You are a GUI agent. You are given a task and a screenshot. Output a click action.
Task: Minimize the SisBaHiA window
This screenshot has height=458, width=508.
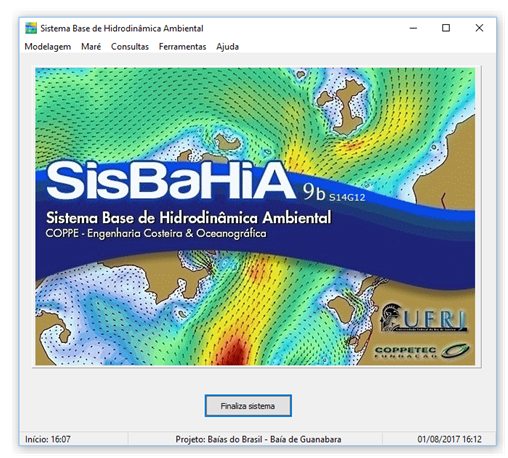pos(413,28)
